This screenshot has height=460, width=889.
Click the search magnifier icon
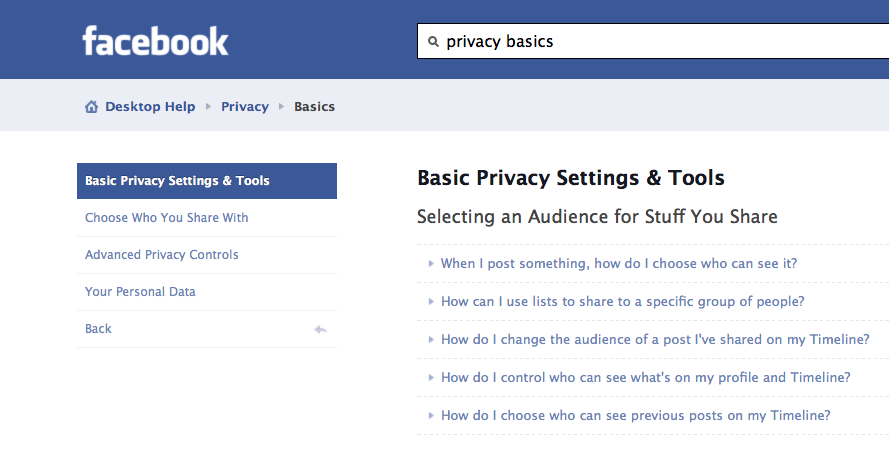(433, 41)
